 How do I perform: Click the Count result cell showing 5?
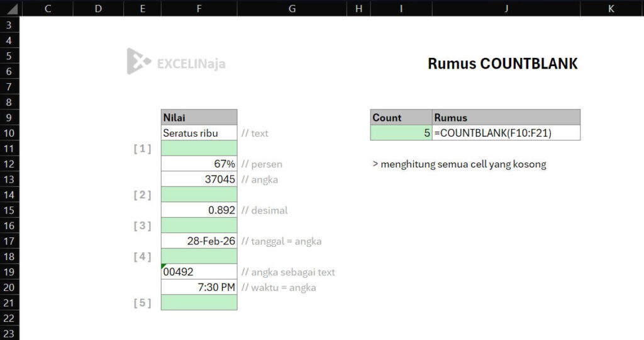pos(401,133)
